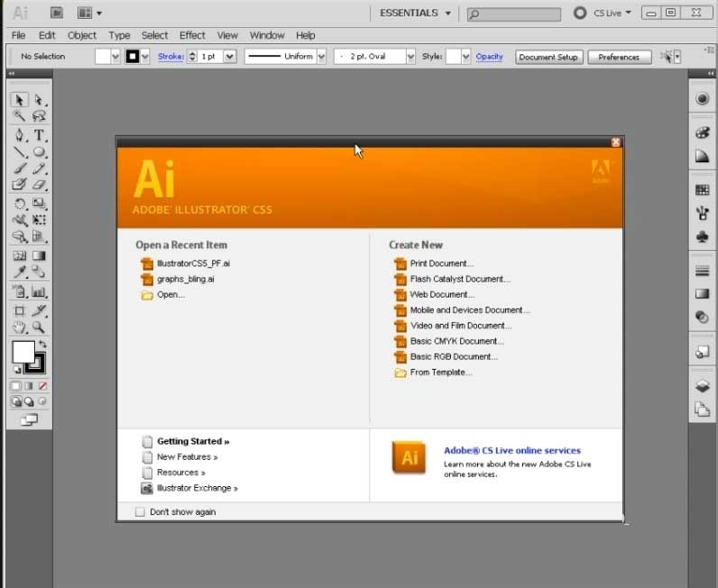Screen dimensions: 718x588
Task: Select the Mesh tool
Action: point(19,255)
